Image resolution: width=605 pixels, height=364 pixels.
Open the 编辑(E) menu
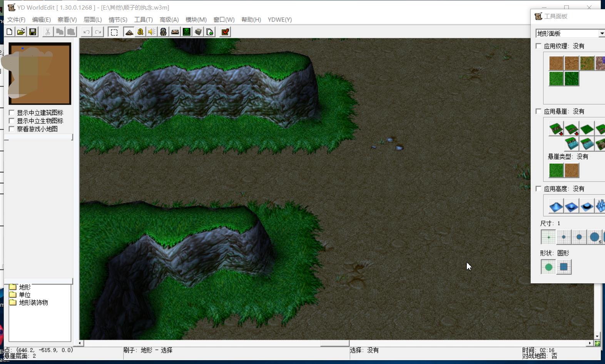tap(42, 20)
